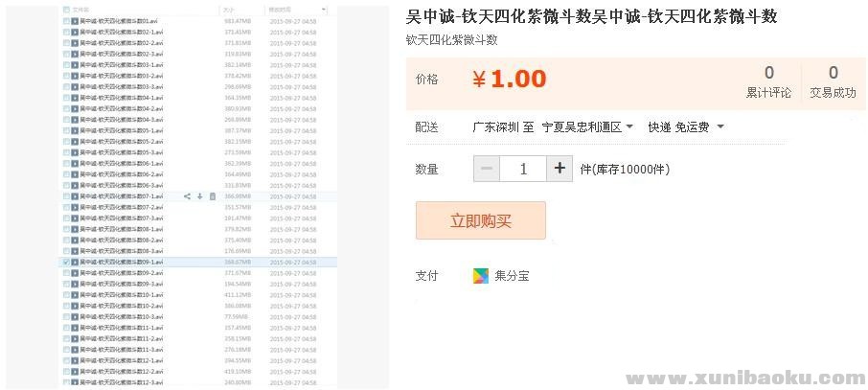Click the video file icon beside 01.avi
This screenshot has height=390, width=868.
75,20
